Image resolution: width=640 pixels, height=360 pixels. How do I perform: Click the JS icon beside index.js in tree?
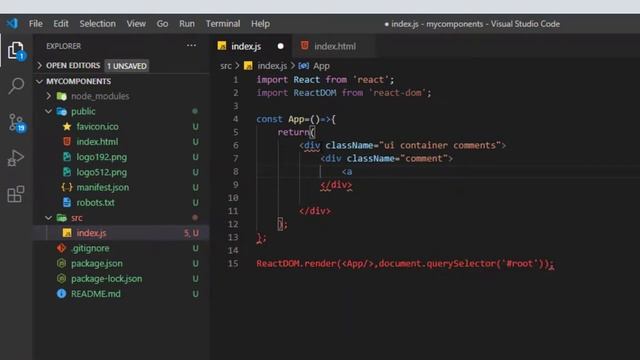(x=67, y=233)
